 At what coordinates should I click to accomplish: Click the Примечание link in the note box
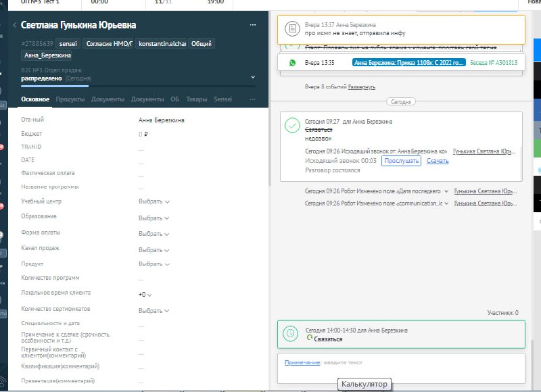302,363
